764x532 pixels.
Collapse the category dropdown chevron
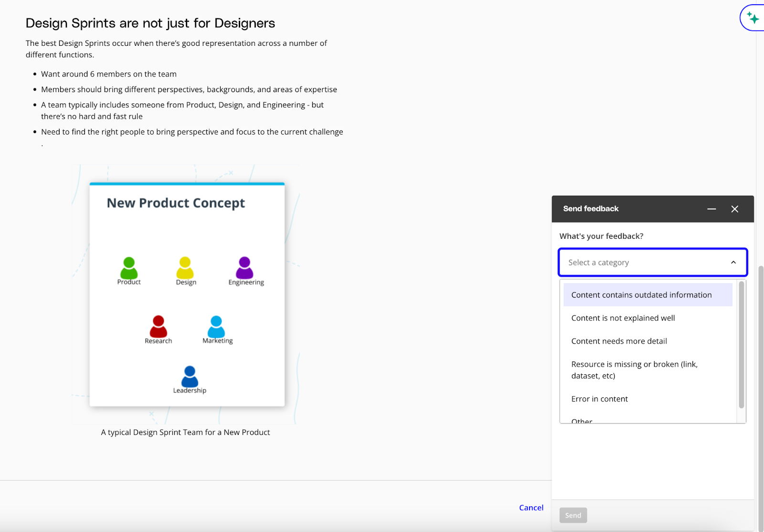(x=733, y=262)
